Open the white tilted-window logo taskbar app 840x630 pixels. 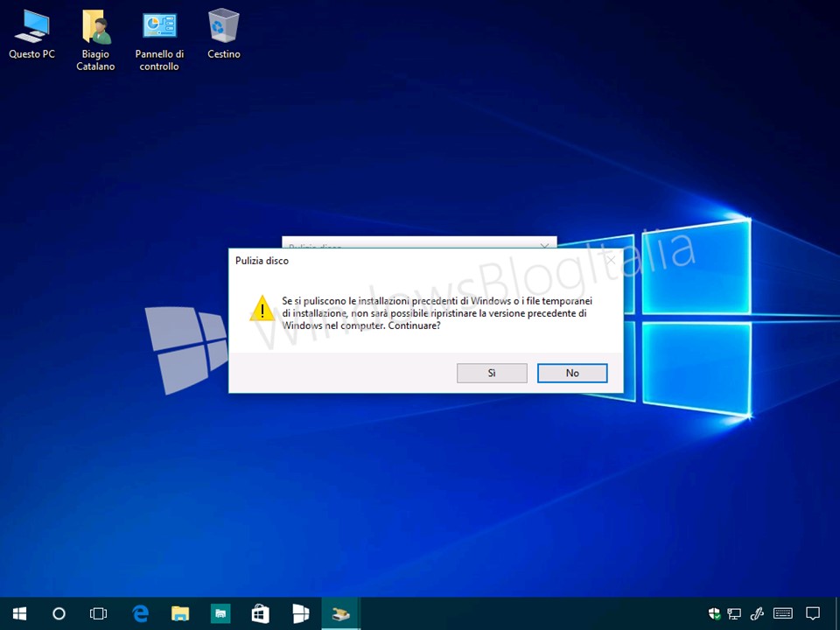300,614
